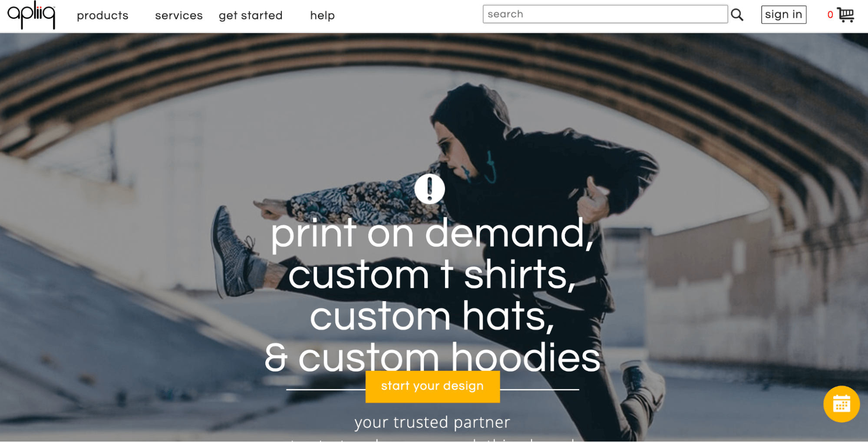The width and height of the screenshot is (868, 442).
Task: Click the custom hats headline text
Action: [x=432, y=316]
